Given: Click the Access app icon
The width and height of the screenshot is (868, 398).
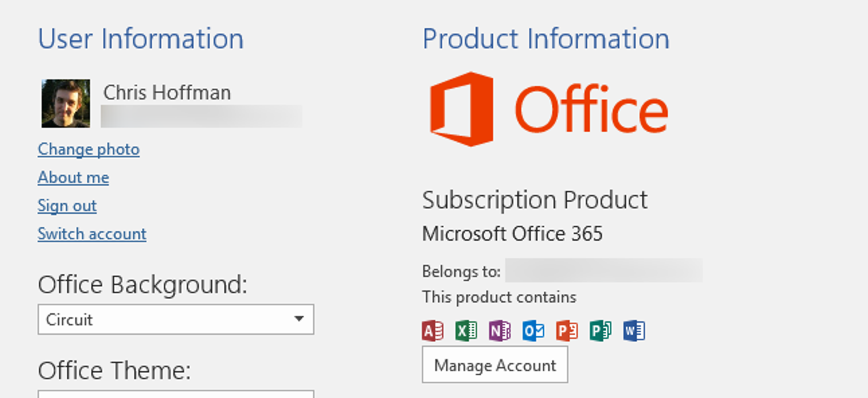Looking at the screenshot, I should (x=433, y=331).
